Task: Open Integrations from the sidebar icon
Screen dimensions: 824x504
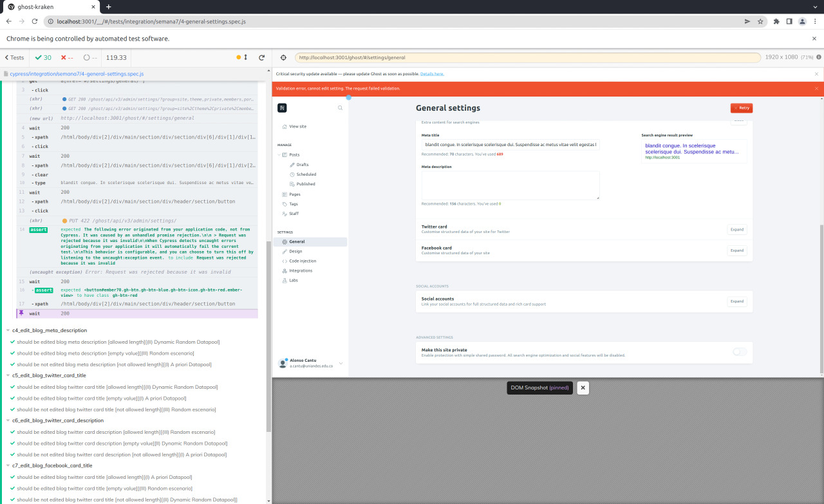Action: pyautogui.click(x=283, y=270)
